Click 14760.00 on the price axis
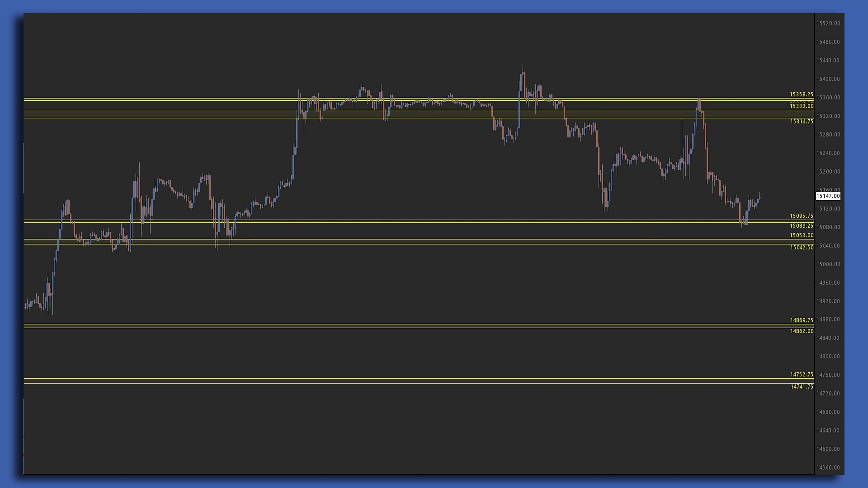This screenshot has height=488, width=868. click(x=828, y=375)
